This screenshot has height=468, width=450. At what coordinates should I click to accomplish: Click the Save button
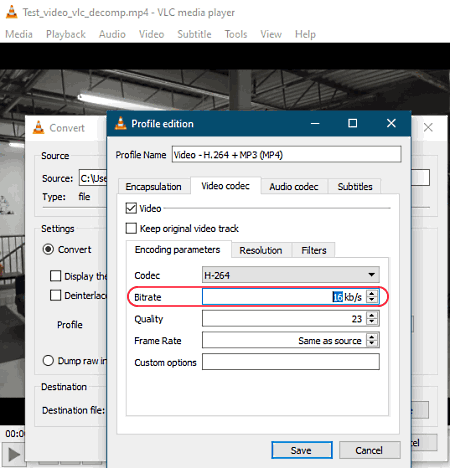coord(301,450)
